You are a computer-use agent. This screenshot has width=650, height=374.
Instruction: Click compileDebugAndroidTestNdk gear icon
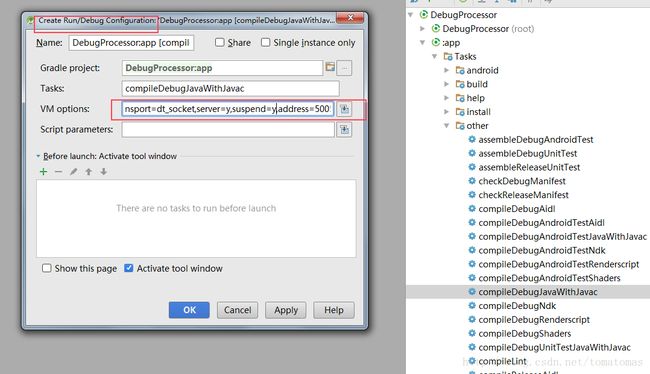click(472, 250)
